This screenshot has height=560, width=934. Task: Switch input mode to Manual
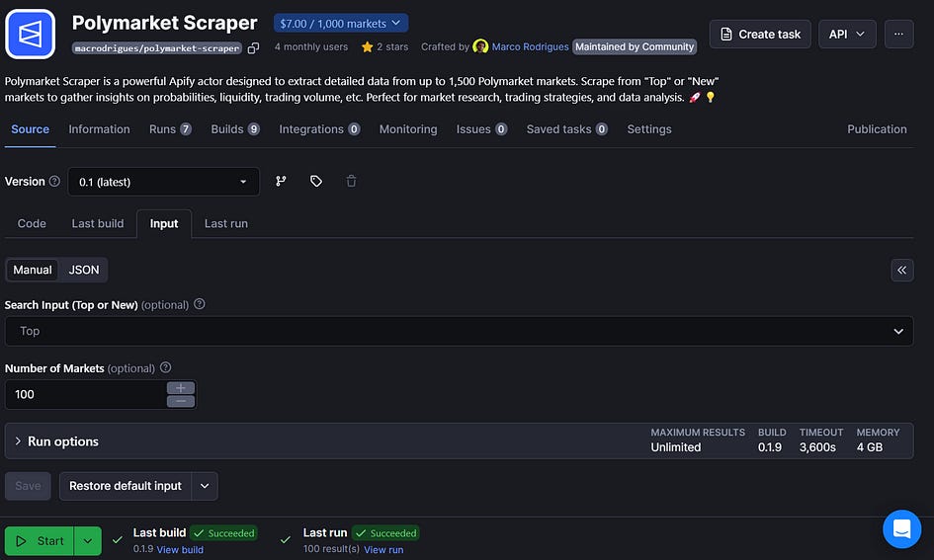(x=33, y=271)
